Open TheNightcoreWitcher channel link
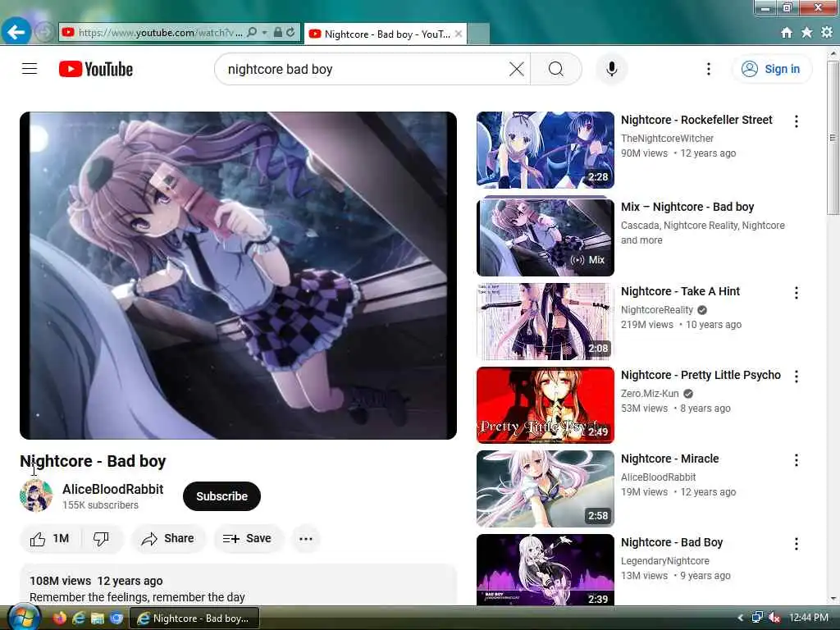The width and height of the screenshot is (840, 630). 667,138
